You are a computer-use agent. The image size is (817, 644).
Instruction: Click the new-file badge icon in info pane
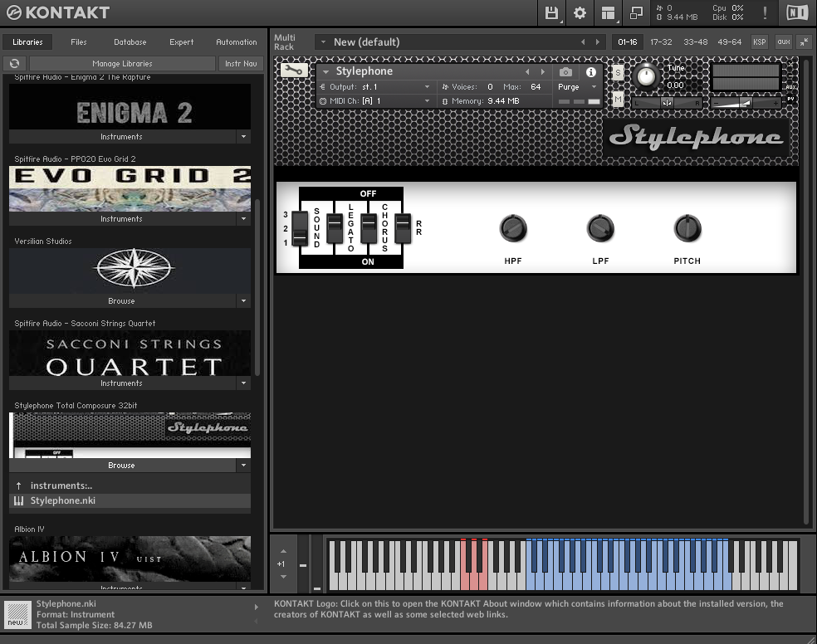[17, 615]
